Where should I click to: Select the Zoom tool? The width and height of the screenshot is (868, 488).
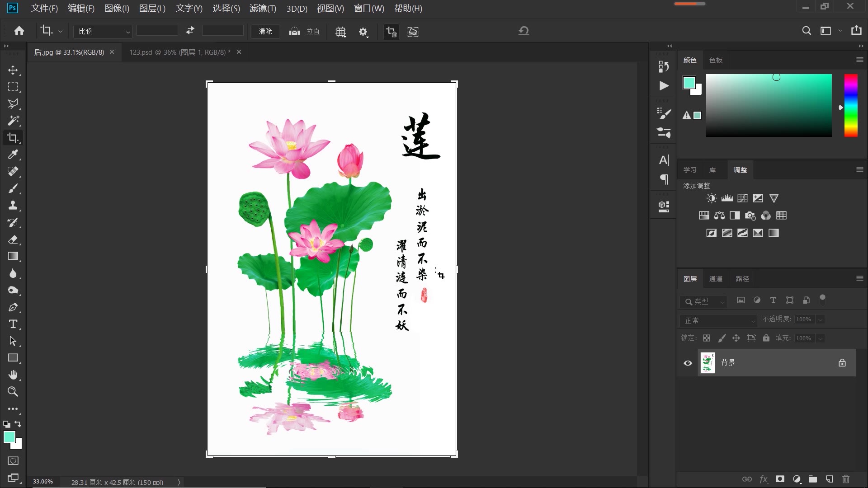coord(13,392)
